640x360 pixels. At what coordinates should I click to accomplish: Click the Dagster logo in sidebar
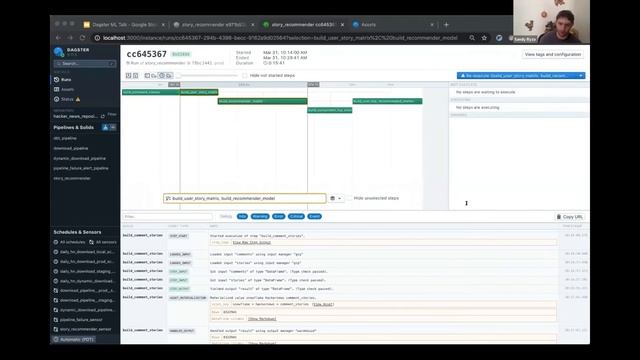coord(58,52)
